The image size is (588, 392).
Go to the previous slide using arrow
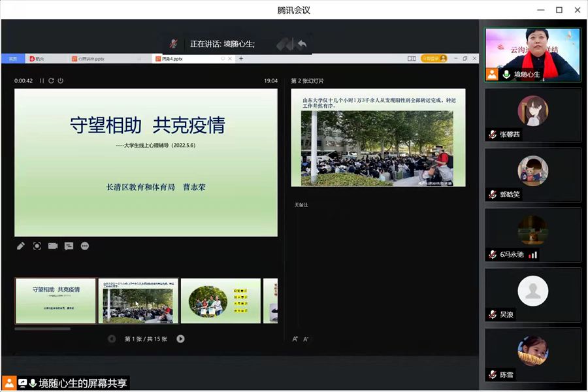[112, 338]
